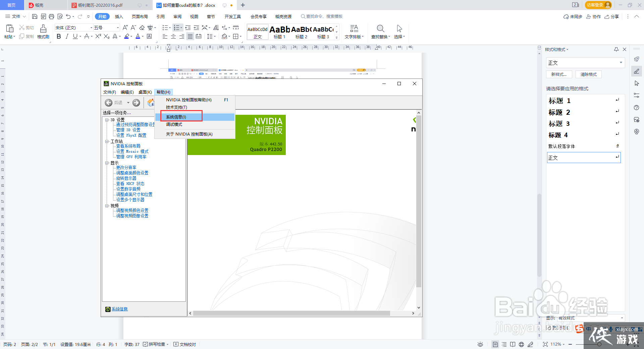Switch to the 审阅 ribbon tab
The image size is (644, 349).
coord(177,16)
